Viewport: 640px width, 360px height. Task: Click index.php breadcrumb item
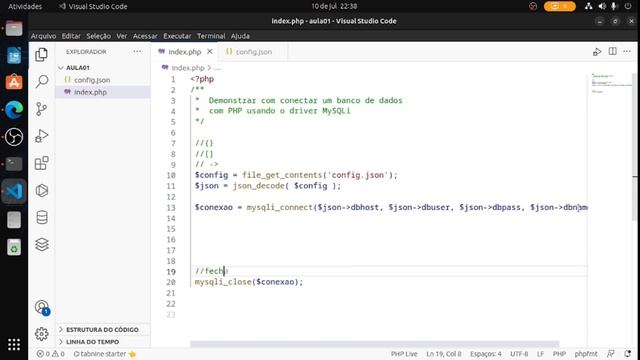(187, 68)
